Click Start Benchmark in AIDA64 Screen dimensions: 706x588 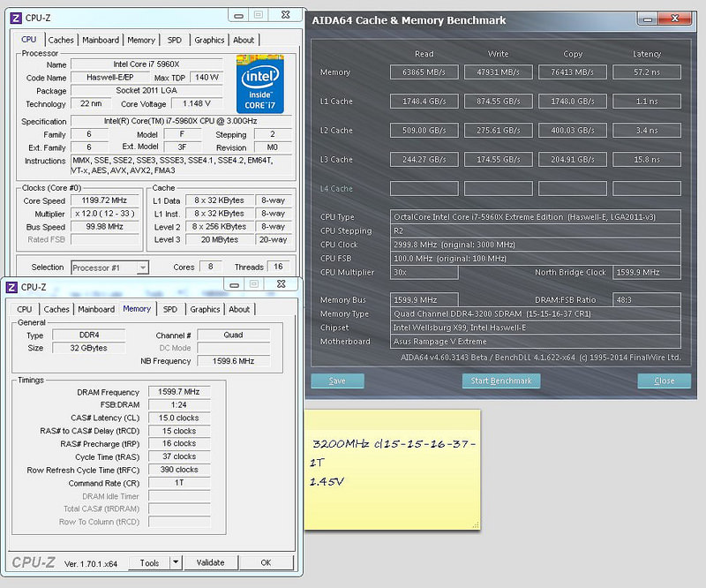pos(501,381)
